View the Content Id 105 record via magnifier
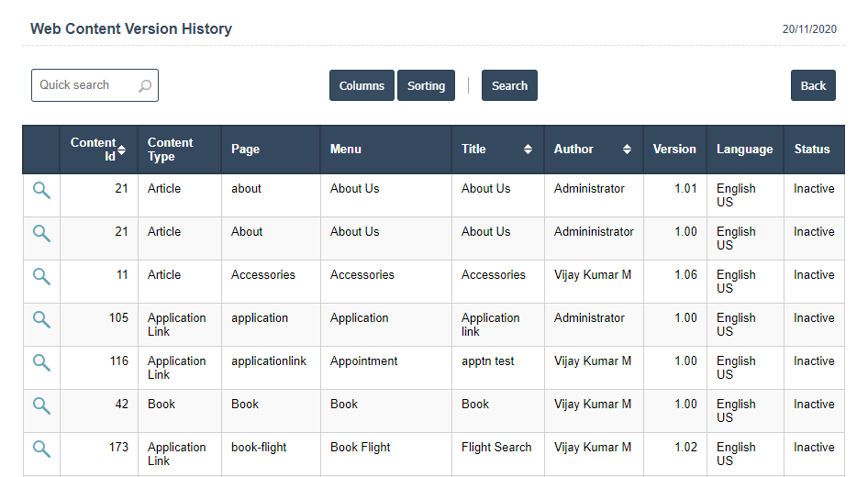868x477 pixels. coord(41,319)
